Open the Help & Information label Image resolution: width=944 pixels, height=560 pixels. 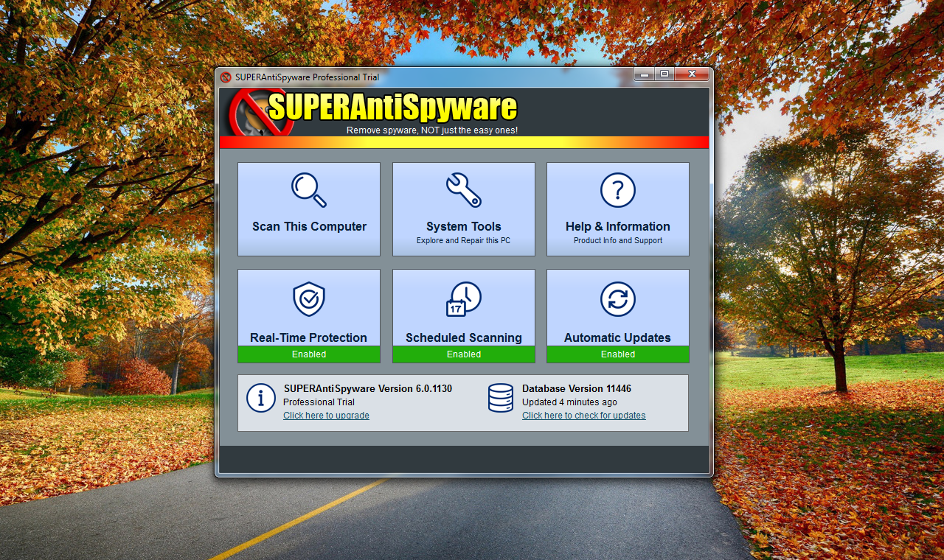[617, 227]
